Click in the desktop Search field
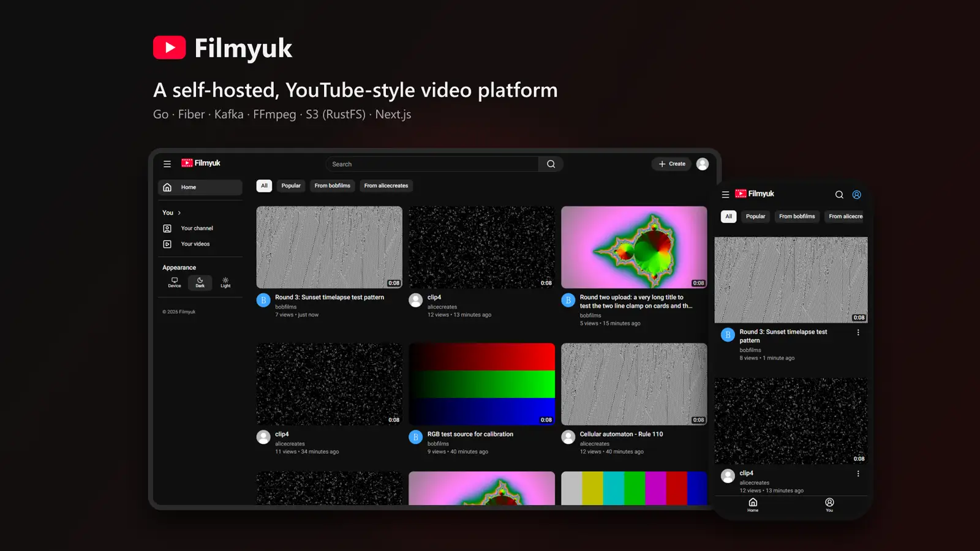 click(x=432, y=164)
